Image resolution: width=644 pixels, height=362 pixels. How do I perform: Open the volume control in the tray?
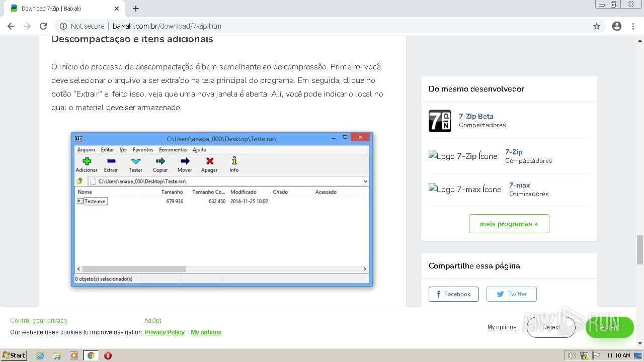(572, 355)
